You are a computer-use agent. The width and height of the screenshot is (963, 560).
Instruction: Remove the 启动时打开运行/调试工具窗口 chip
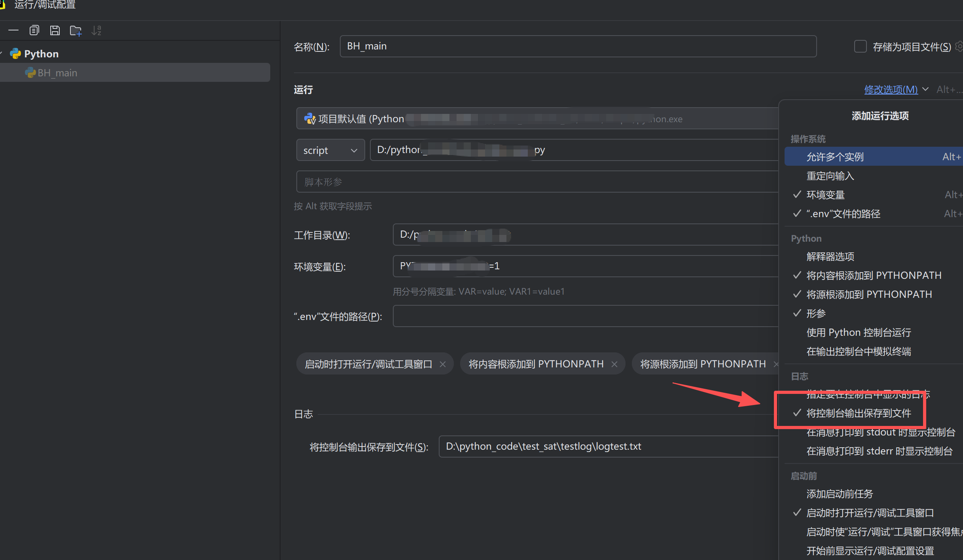443,364
